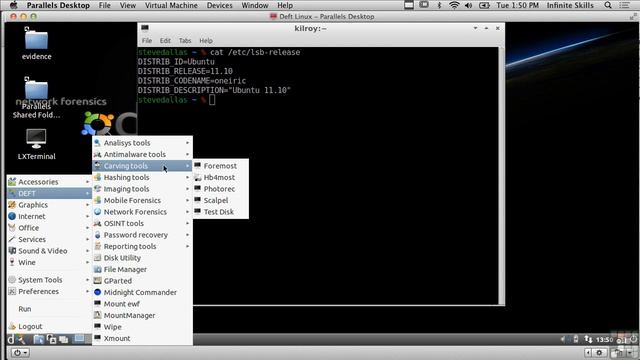The height and width of the screenshot is (360, 640).
Task: Click the Antimalware tools icon
Action: point(97,154)
